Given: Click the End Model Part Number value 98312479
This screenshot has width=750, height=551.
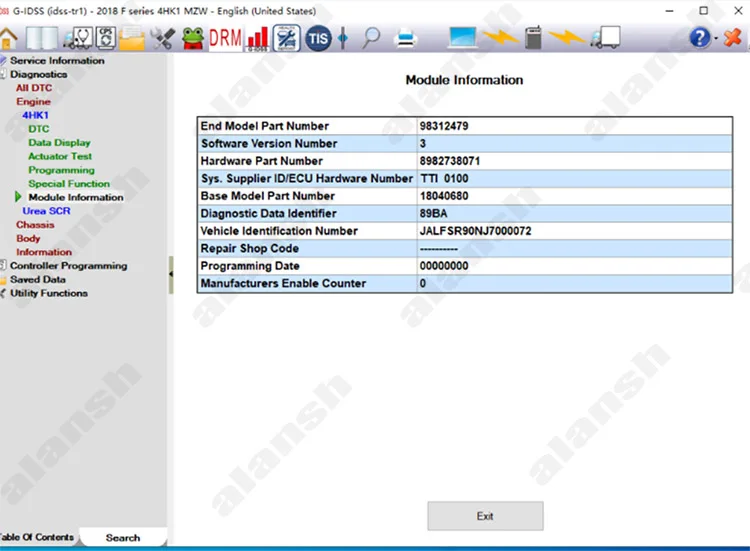Looking at the screenshot, I should pyautogui.click(x=444, y=126).
